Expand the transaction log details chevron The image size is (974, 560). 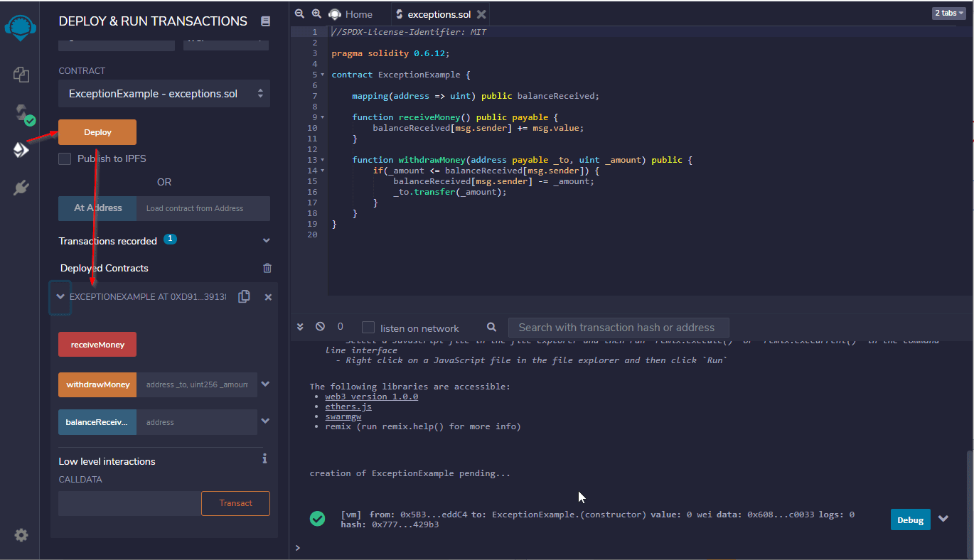pyautogui.click(x=943, y=519)
